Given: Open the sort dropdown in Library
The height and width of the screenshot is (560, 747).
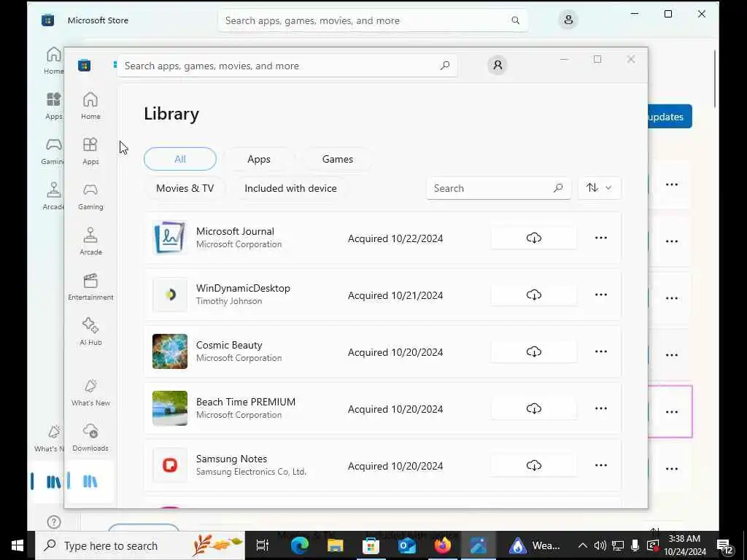Looking at the screenshot, I should (x=600, y=188).
